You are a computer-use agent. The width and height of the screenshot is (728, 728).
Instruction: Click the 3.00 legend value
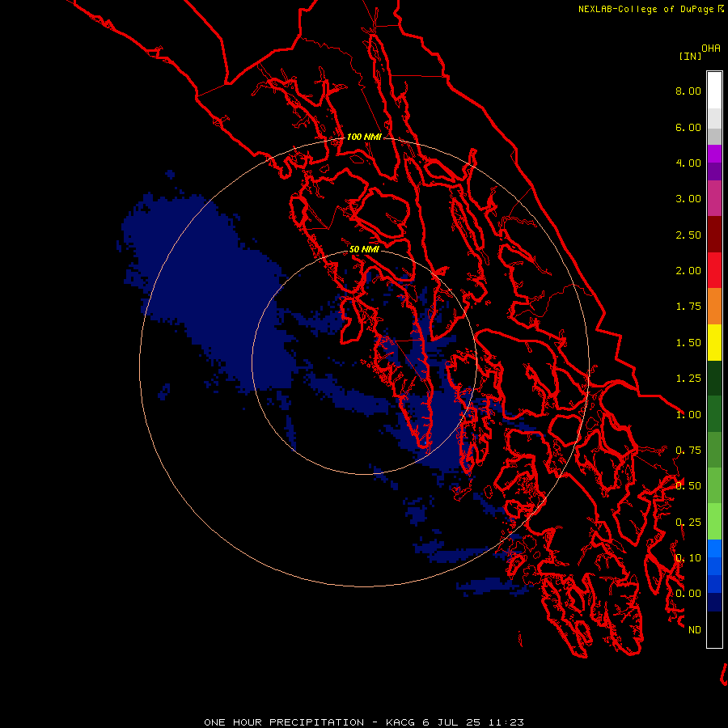688,199
